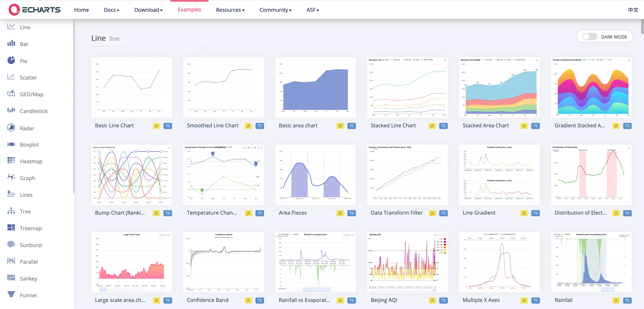Click the GEO/Map icon in sidebar
Viewport: 644px width, 309px height.
pyautogui.click(x=11, y=94)
